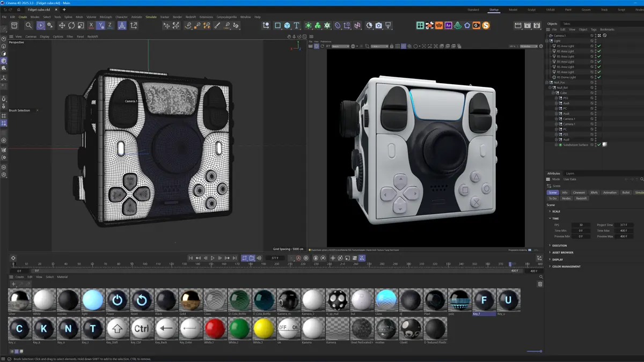
Task: Open the light object icon in toolbar
Action: click(388, 25)
